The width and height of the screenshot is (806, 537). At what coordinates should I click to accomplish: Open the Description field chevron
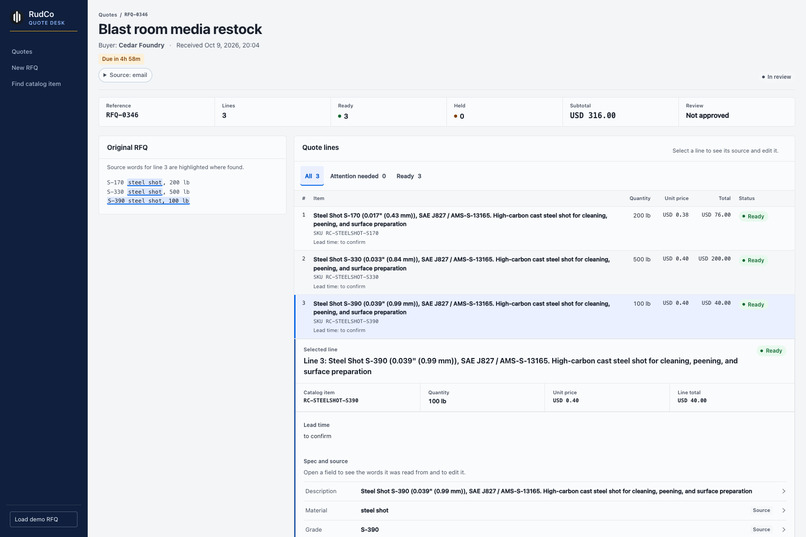pos(783,491)
